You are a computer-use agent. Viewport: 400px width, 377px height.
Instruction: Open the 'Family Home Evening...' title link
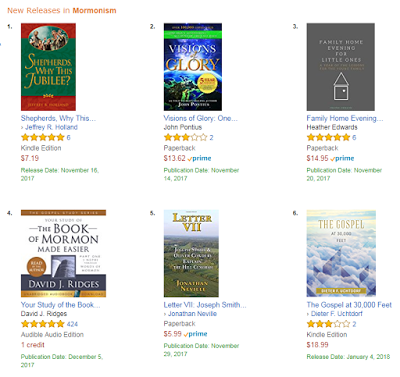point(345,118)
